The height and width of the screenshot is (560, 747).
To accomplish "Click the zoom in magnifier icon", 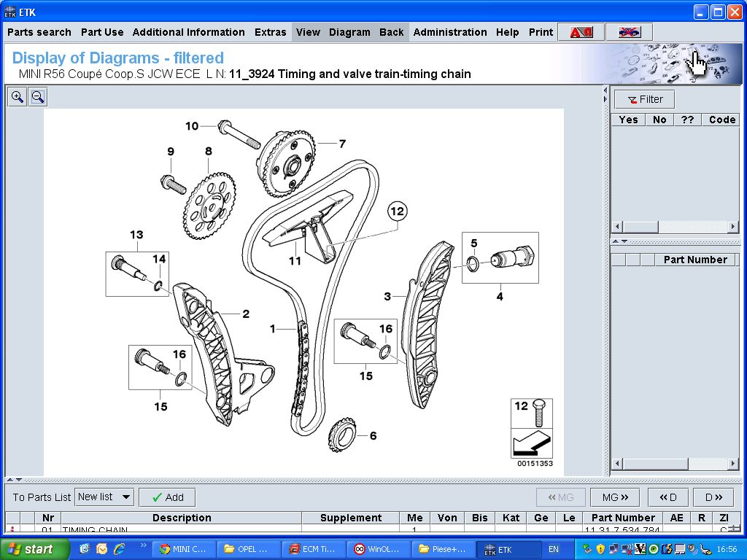I will 18,97.
